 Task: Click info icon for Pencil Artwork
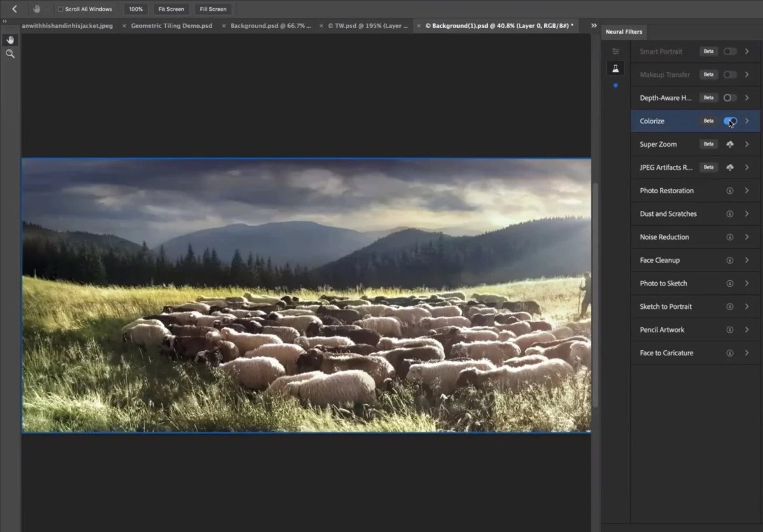pos(730,330)
